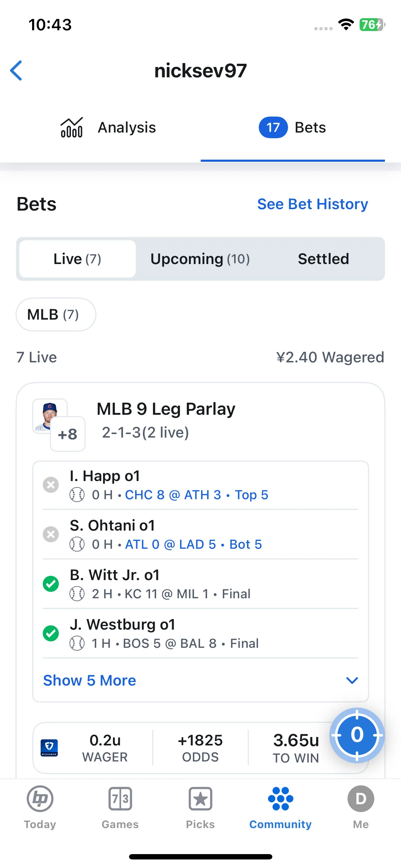Open the CHC 8 @ ATH 3 game link

[x=173, y=495]
